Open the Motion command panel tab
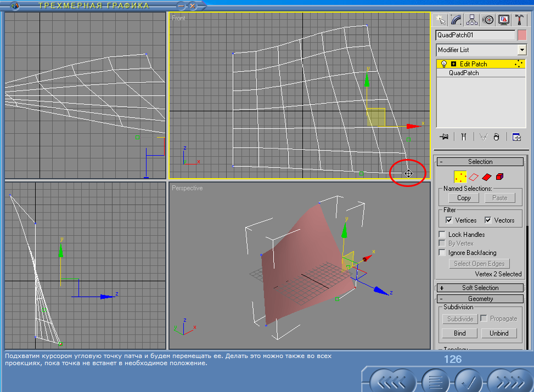This screenshot has height=392, width=534. 488,20
